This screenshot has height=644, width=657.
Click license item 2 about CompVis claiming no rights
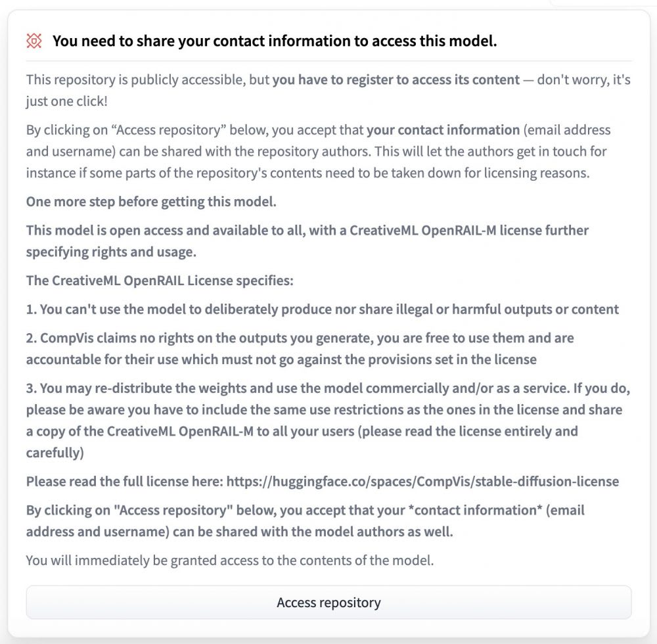coord(300,348)
